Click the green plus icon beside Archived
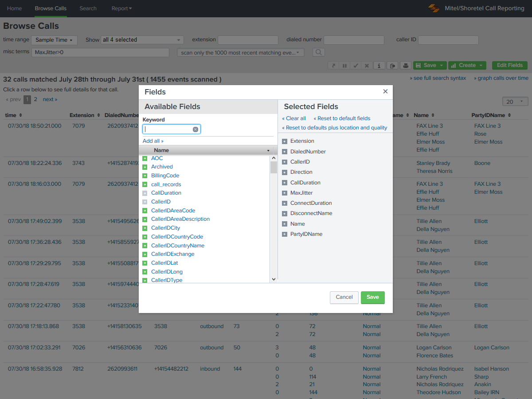Viewport: 532px width, 399px height. (x=145, y=167)
